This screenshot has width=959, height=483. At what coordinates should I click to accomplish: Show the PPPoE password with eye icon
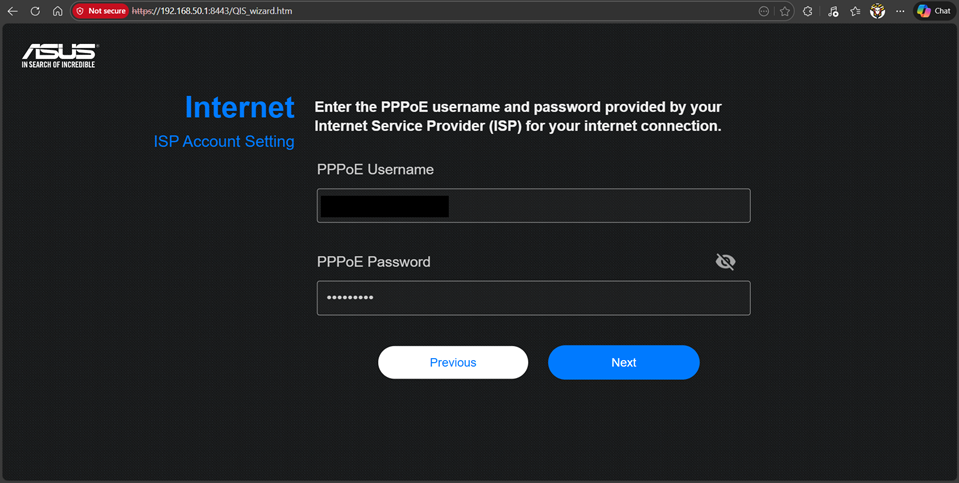tap(726, 262)
